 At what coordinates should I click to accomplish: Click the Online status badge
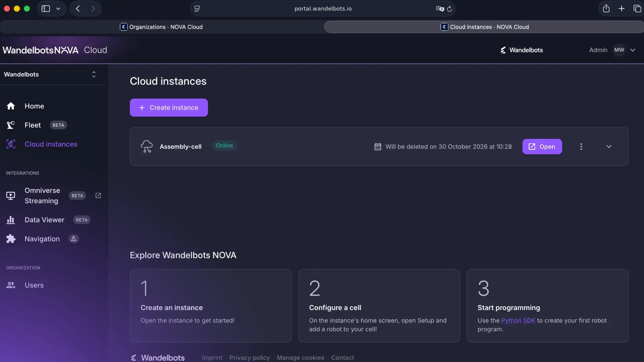pyautogui.click(x=224, y=145)
